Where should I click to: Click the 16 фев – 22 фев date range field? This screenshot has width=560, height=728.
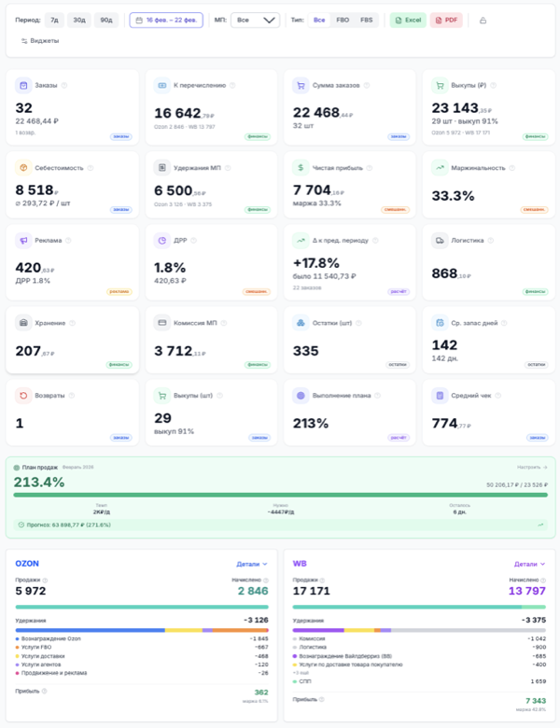tap(166, 20)
